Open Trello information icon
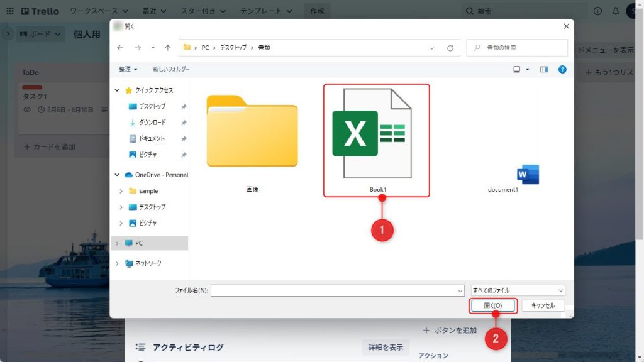 tap(597, 11)
